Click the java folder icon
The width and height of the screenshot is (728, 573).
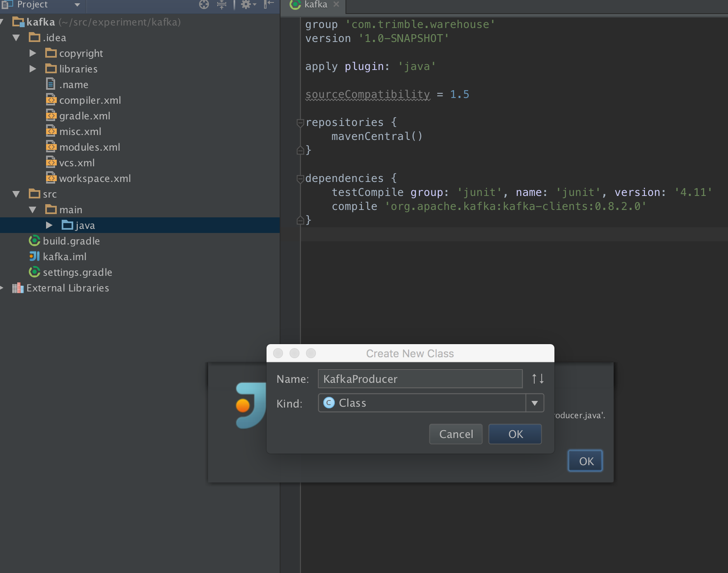67,225
